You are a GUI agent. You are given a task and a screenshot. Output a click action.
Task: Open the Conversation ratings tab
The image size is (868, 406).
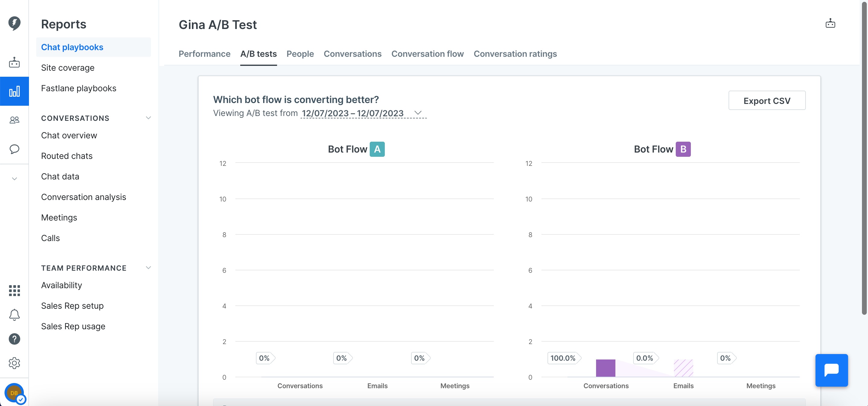pyautogui.click(x=515, y=54)
